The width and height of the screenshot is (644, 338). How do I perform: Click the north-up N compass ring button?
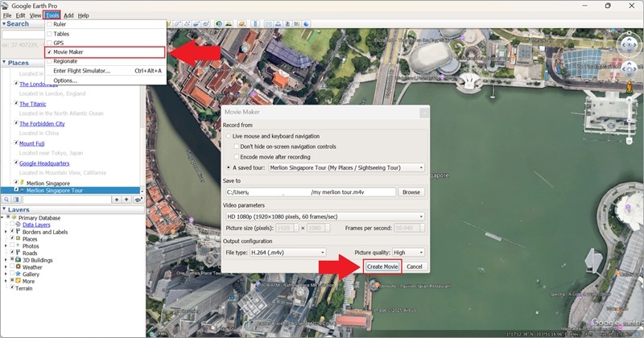coord(629,33)
